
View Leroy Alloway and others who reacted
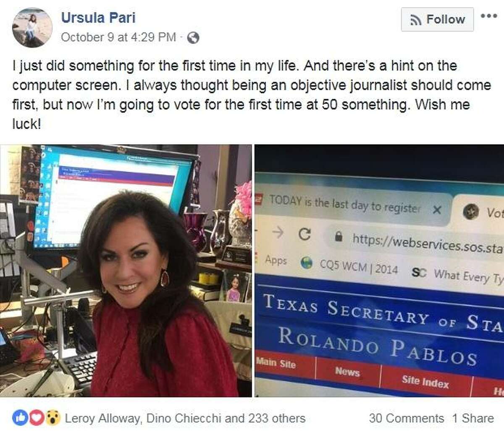[x=185, y=418]
